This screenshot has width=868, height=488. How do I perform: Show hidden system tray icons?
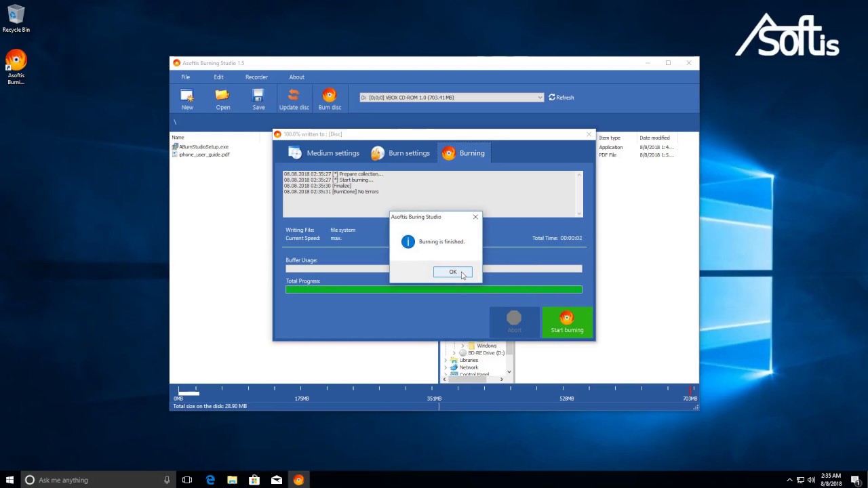tap(789, 480)
